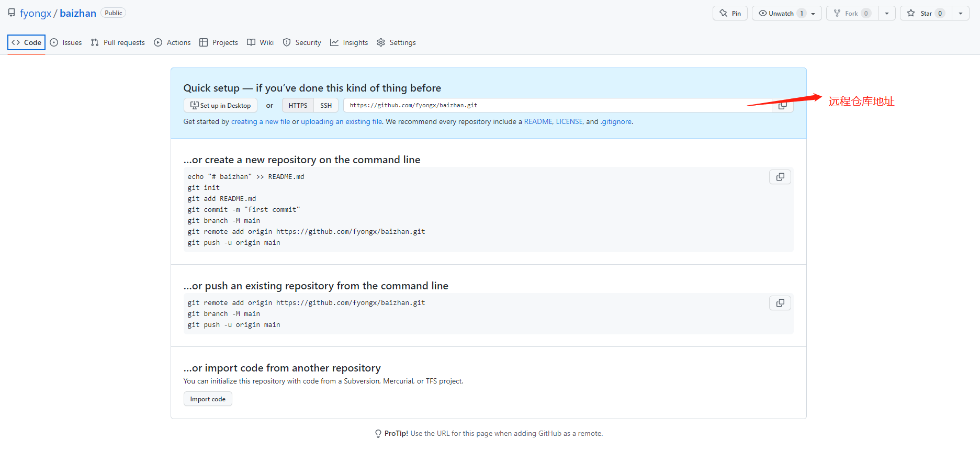Click the Actions play icon
The image size is (980, 451).
point(158,42)
